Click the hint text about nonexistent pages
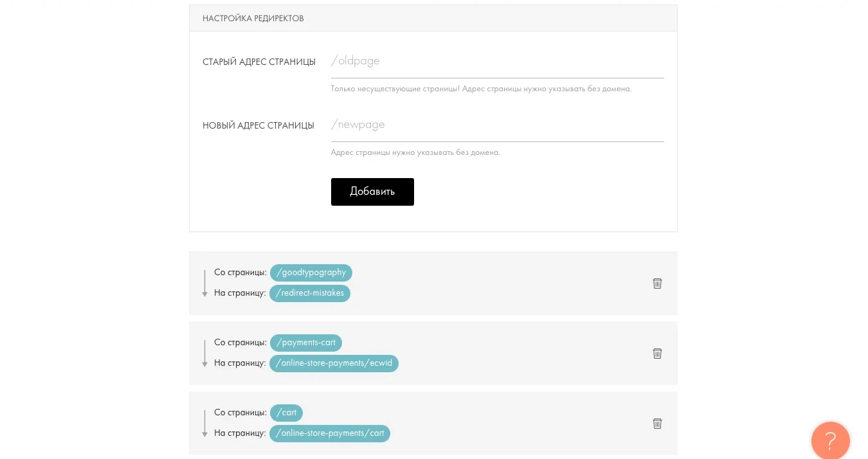Viewport: 868px width, 459px height. click(481, 89)
